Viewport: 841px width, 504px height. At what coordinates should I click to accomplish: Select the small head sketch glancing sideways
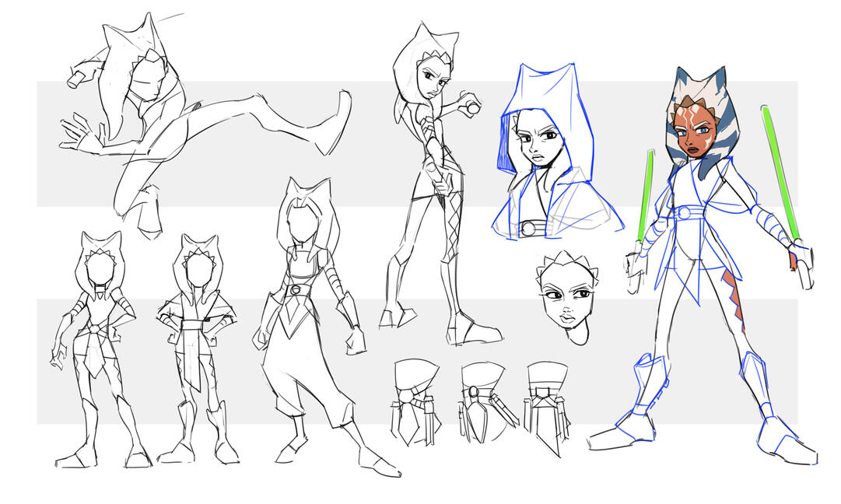(x=566, y=298)
